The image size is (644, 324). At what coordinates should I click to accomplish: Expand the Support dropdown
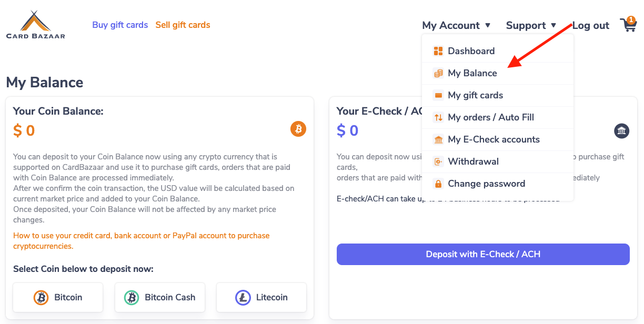(531, 25)
